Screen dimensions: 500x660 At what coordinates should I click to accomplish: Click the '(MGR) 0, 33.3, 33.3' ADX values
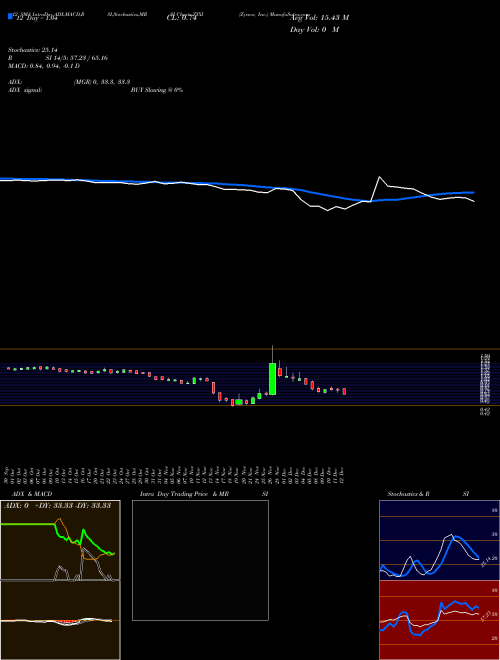click(102, 82)
